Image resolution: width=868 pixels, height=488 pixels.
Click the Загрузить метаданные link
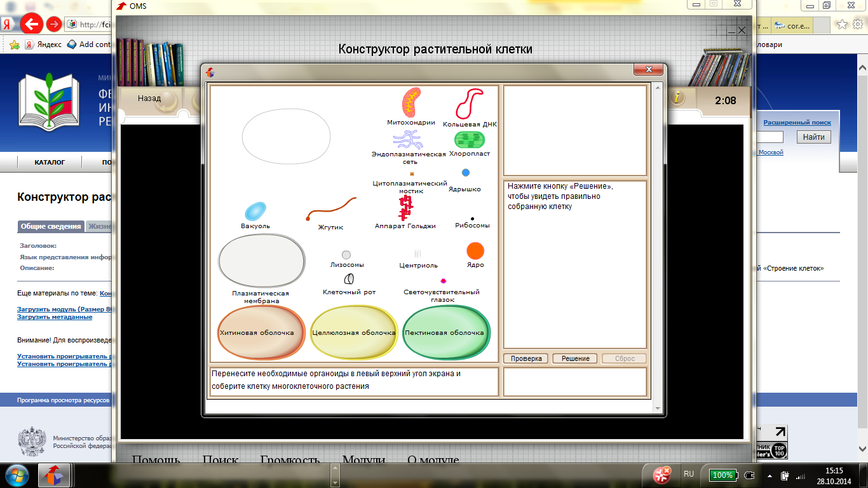(x=55, y=316)
